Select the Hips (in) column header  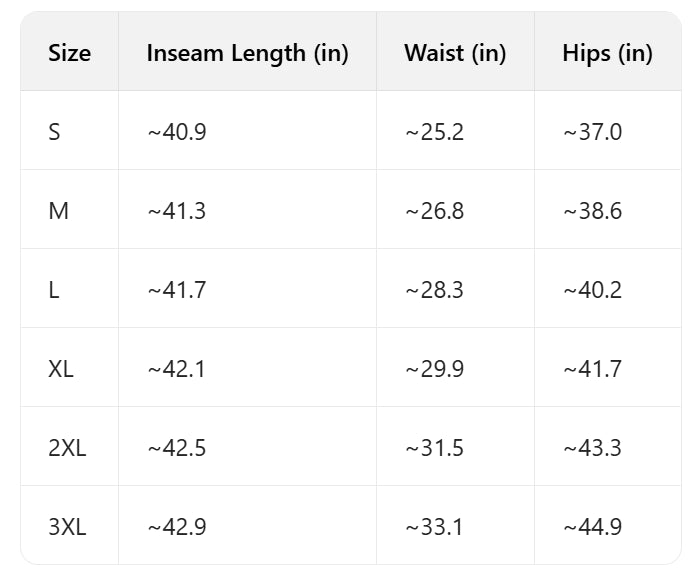(x=607, y=53)
